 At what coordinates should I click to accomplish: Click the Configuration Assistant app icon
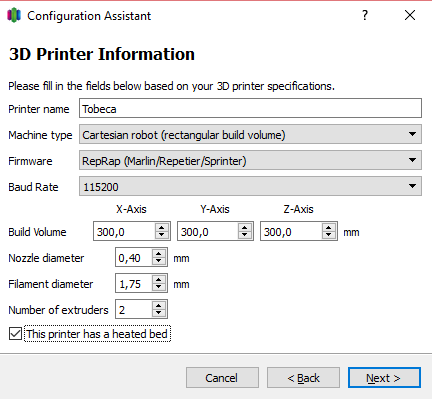pos(14,15)
